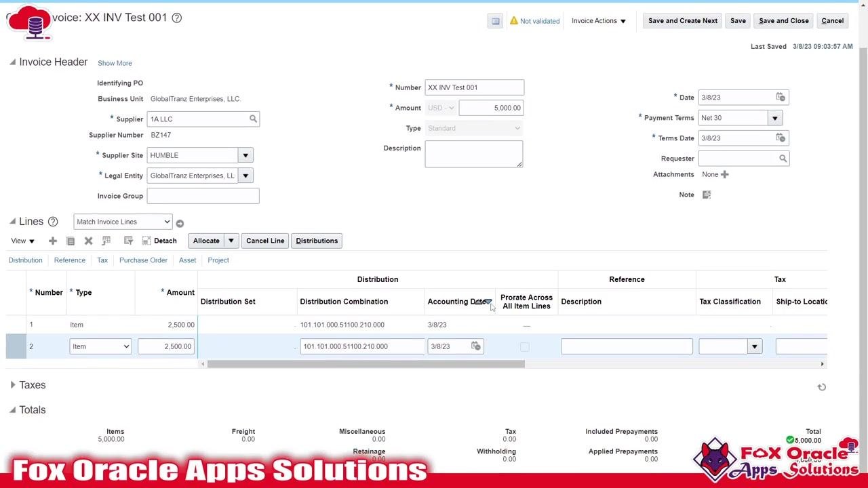This screenshot has width=868, height=488.
Task: Open the View menu in Lines toolbar
Action: (x=22, y=241)
